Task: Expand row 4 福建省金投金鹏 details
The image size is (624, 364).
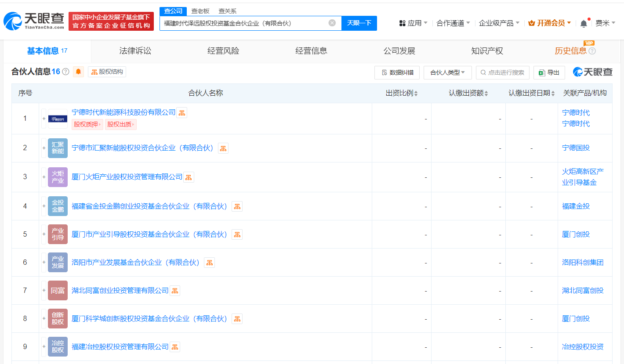Action: coord(44,206)
